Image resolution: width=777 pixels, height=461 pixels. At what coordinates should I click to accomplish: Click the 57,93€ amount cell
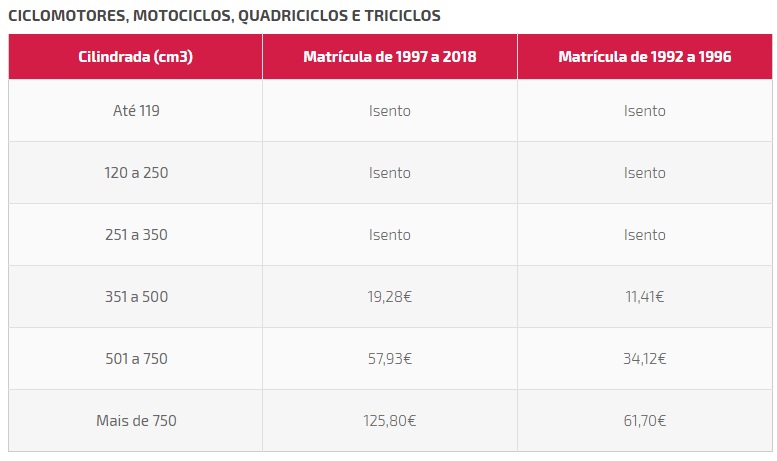click(x=390, y=359)
